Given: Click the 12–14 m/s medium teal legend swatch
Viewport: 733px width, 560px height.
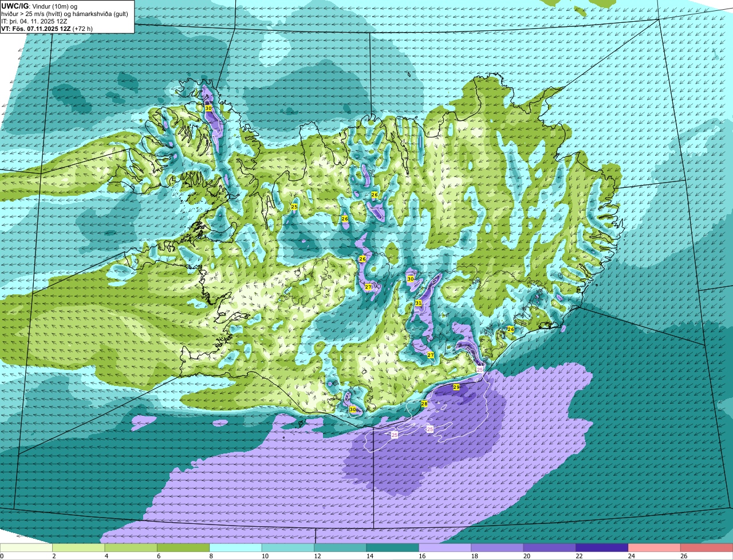Looking at the screenshot, I should tap(340, 547).
